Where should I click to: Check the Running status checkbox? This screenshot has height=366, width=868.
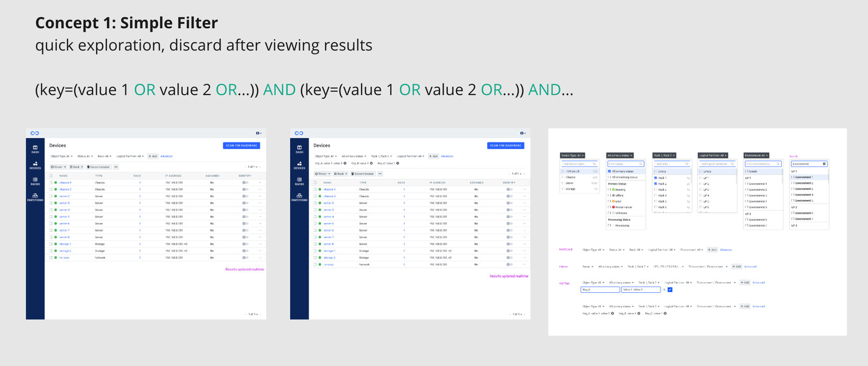(x=610, y=190)
